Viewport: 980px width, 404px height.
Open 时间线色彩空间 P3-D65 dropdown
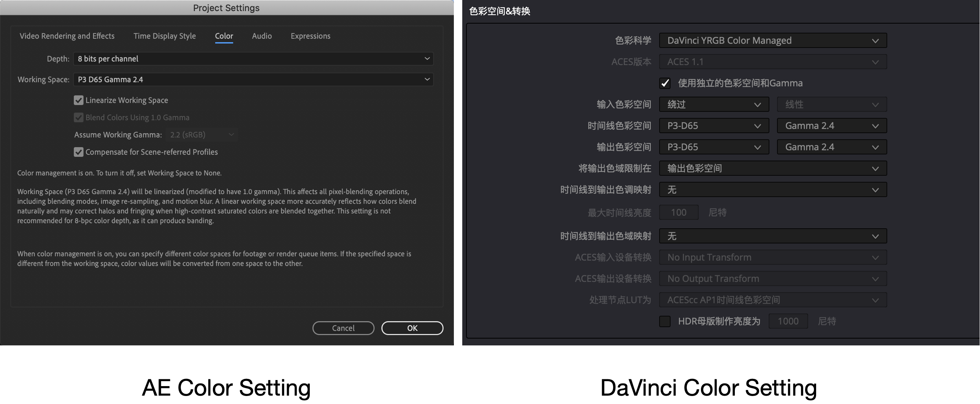click(x=714, y=126)
